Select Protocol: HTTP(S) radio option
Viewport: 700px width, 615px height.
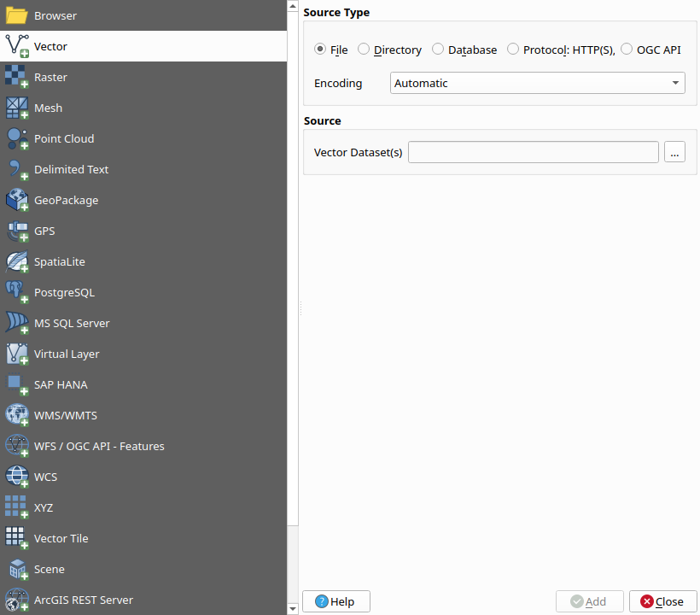click(513, 49)
